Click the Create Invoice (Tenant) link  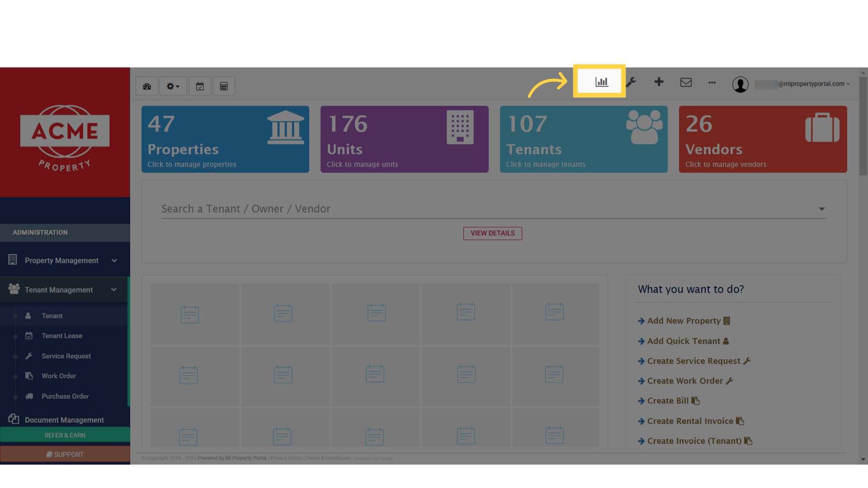(x=695, y=441)
